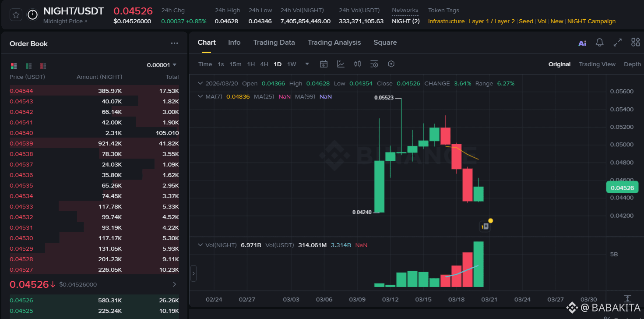Viewport: 644px width, 319px height.
Task: Set chart interval to 1H
Action: tap(251, 64)
